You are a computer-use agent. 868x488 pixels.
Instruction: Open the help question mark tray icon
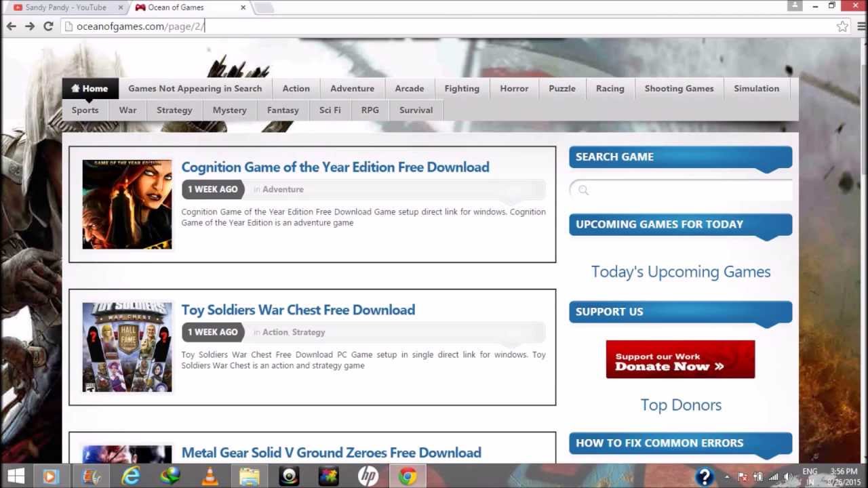click(x=705, y=476)
